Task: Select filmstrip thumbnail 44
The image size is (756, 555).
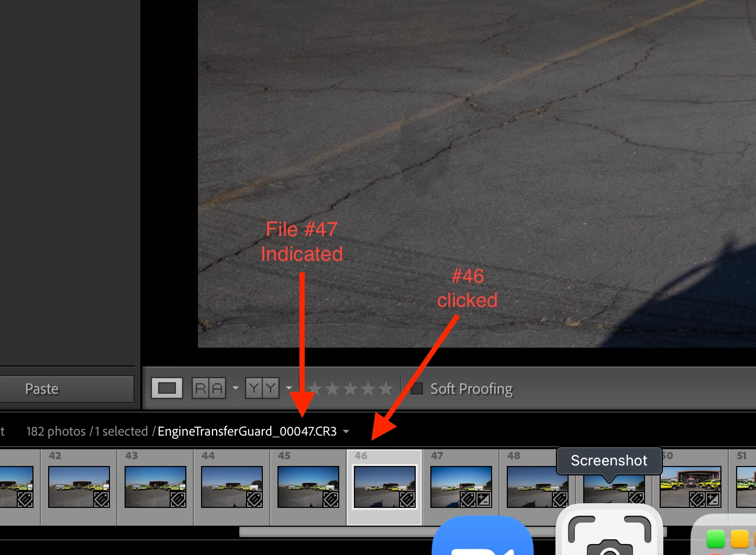Action: coord(232,487)
